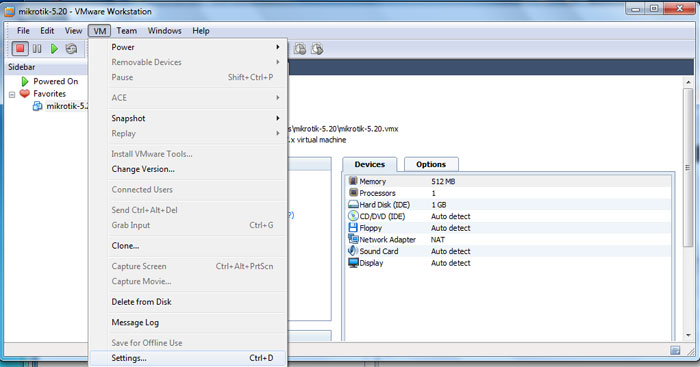This screenshot has width=700, height=367.
Task: Open the View menu
Action: pyautogui.click(x=74, y=31)
